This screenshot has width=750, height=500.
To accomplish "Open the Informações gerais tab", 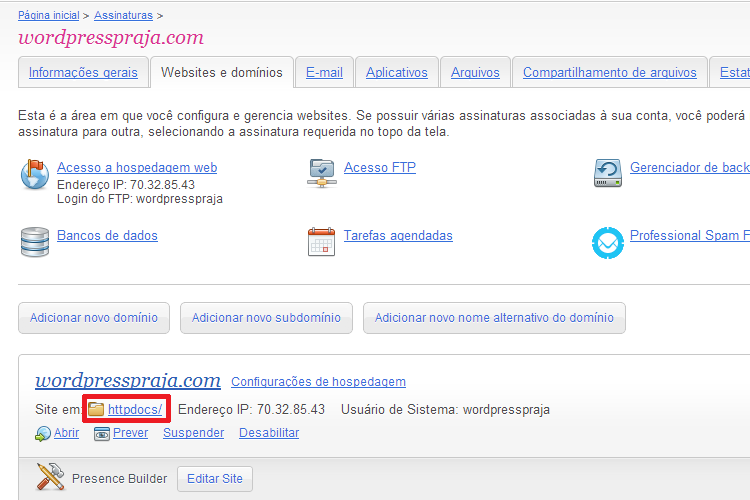I will 83,72.
